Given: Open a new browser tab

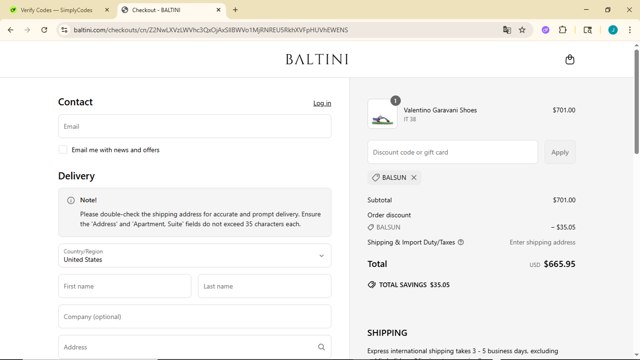Looking at the screenshot, I should [235, 10].
